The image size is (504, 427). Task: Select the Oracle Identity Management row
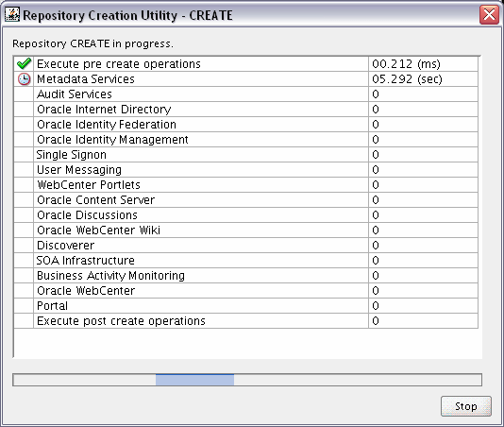click(246, 139)
